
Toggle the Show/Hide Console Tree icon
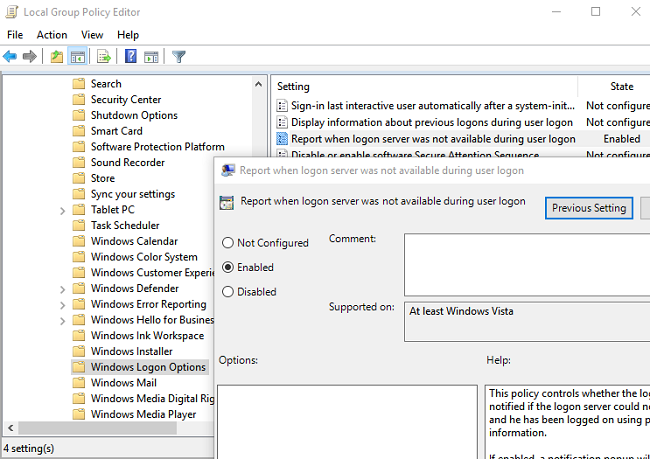(x=78, y=56)
